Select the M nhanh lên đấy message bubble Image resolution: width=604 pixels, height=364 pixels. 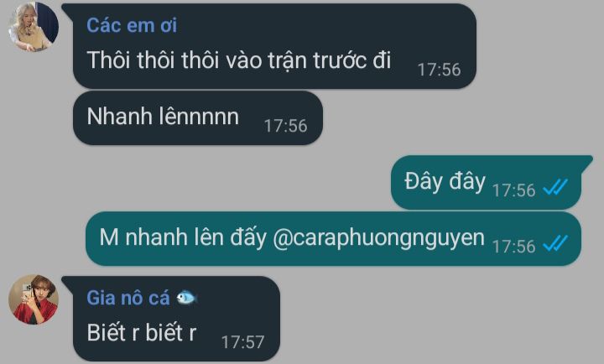(333, 238)
